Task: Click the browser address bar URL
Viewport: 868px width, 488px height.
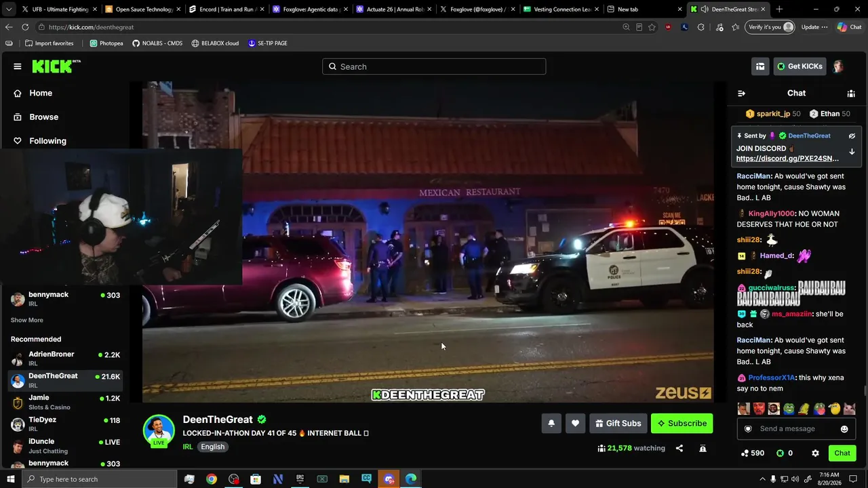Action: pyautogui.click(x=91, y=27)
